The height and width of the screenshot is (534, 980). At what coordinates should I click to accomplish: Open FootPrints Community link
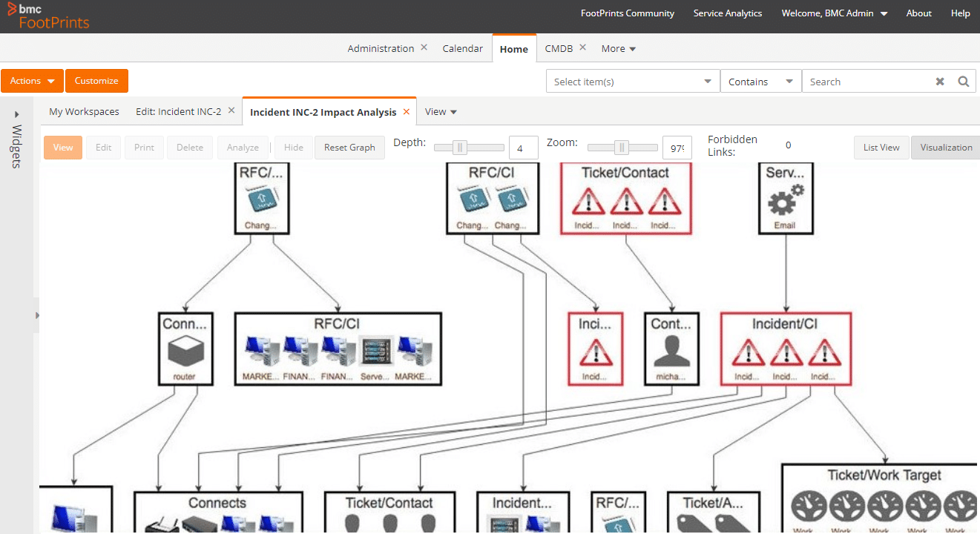(628, 13)
